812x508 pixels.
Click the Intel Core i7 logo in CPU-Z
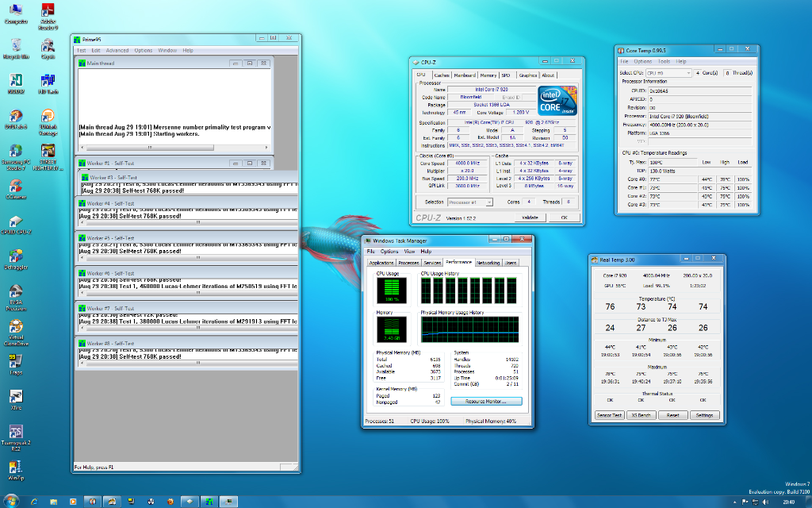(557, 101)
